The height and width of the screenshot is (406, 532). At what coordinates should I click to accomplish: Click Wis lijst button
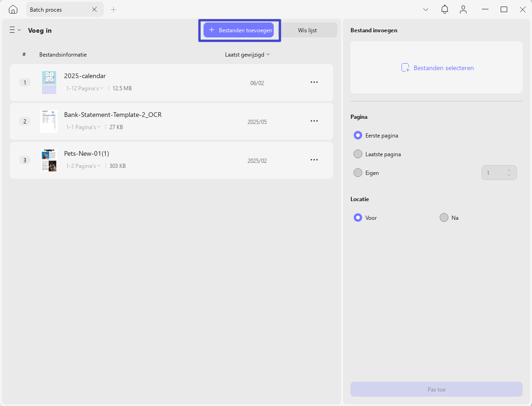point(307,30)
